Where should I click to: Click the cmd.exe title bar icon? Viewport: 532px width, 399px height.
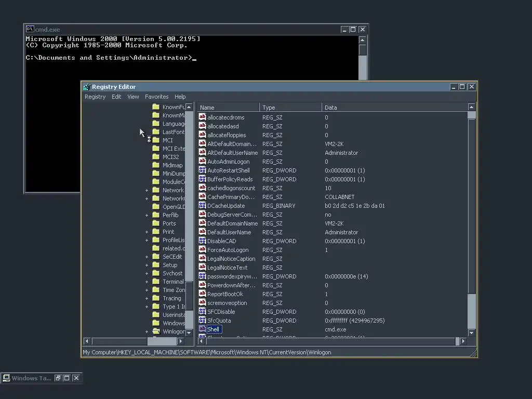tap(30, 29)
